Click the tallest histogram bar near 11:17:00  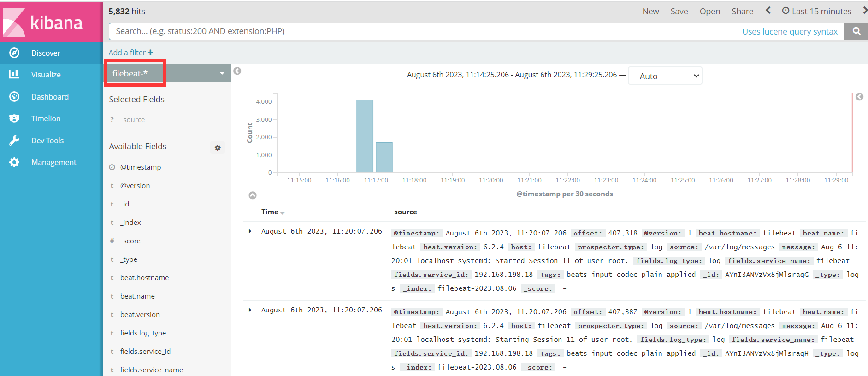(365, 136)
